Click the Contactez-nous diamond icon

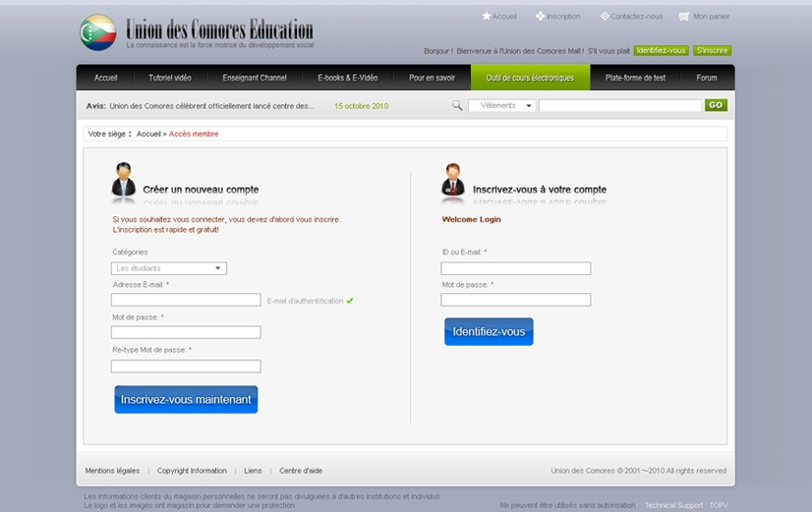(604, 16)
